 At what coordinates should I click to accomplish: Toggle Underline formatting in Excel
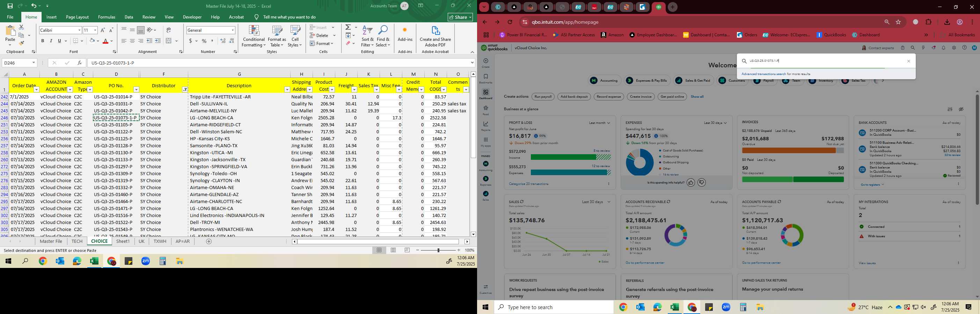59,41
